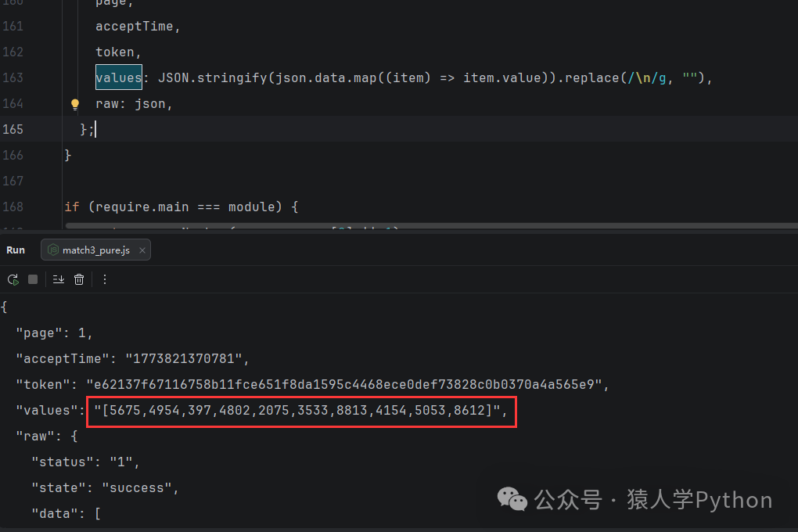Click the editor's horizontal scrollbar

click(x=432, y=225)
